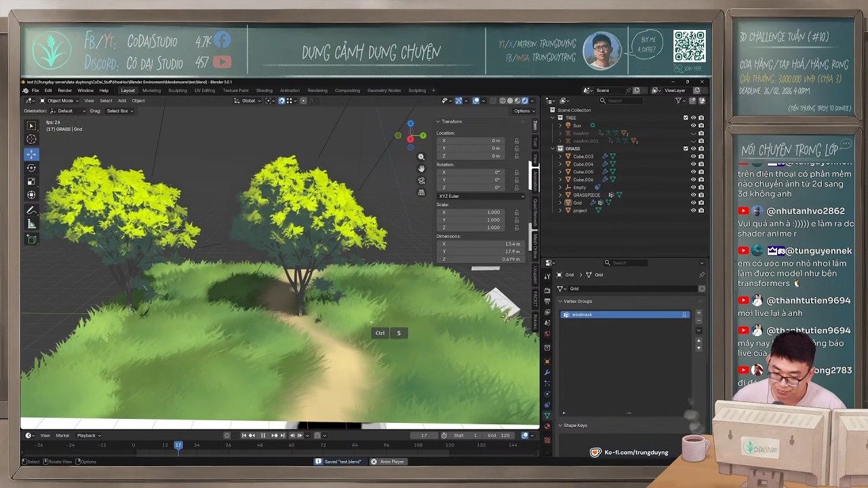Select the Annotate tool

click(31, 210)
